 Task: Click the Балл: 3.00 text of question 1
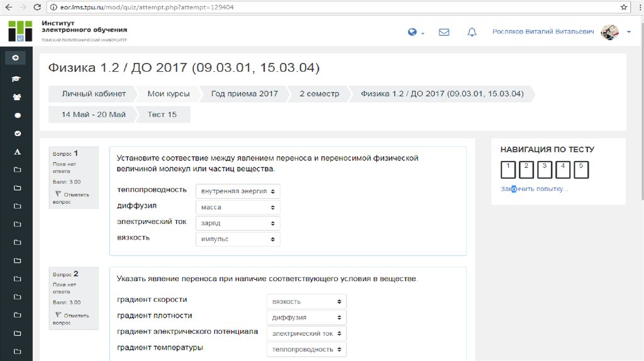coord(67,182)
